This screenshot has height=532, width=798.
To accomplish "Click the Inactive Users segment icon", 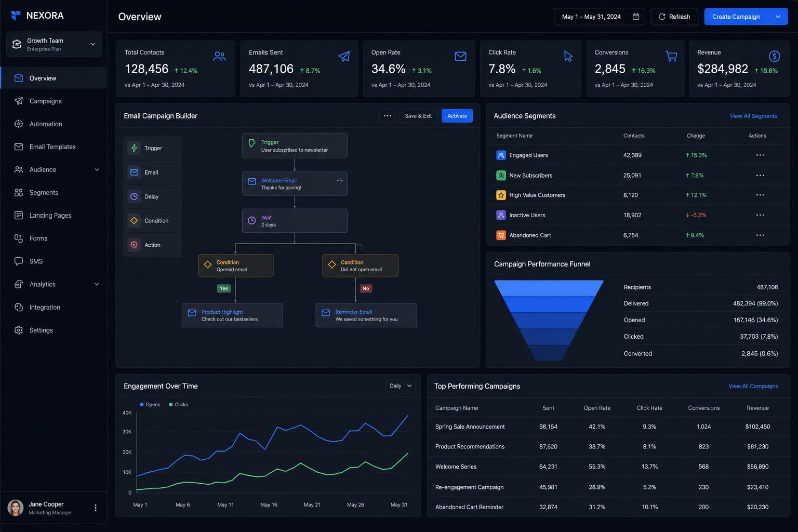I will click(501, 215).
